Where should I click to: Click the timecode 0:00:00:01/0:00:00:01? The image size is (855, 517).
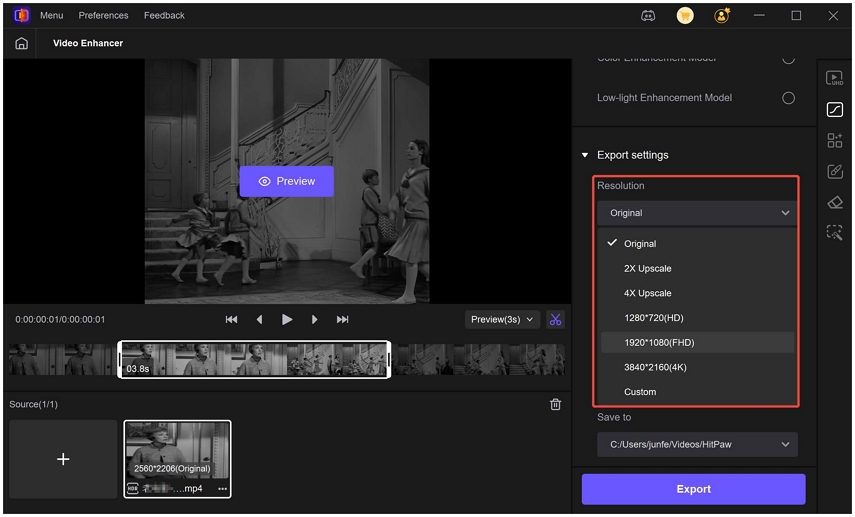coord(60,320)
